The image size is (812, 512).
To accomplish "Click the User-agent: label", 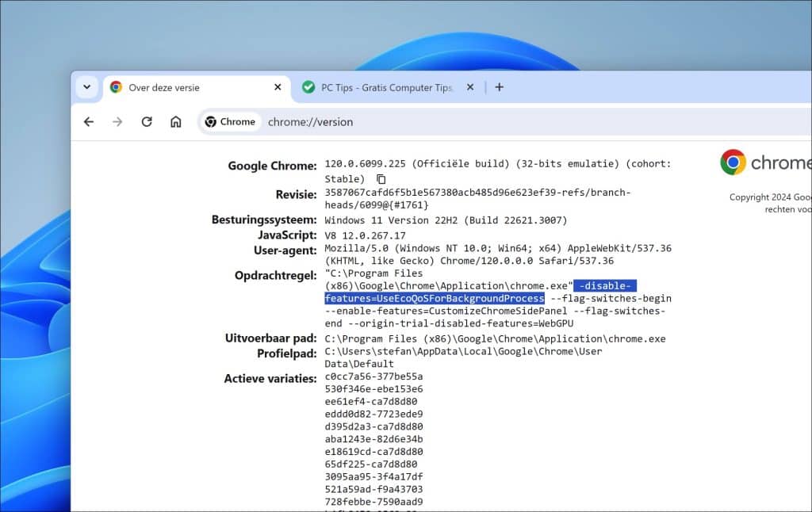I will (285, 251).
